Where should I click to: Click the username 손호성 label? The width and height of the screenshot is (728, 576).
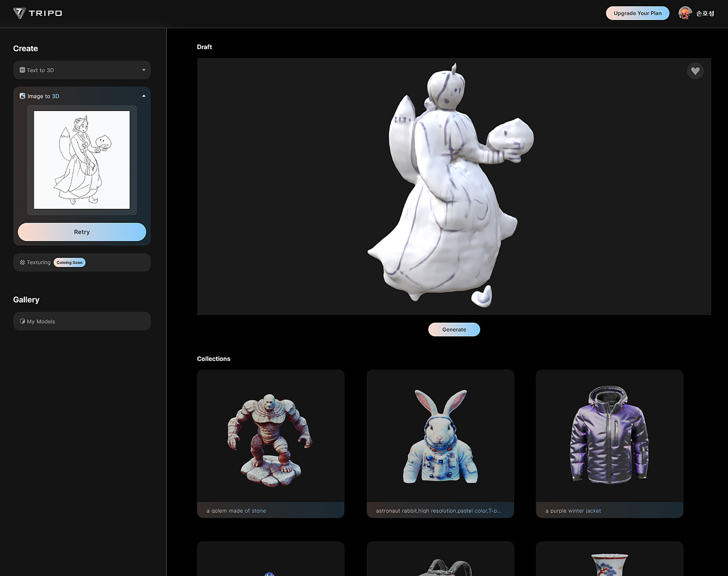click(705, 13)
